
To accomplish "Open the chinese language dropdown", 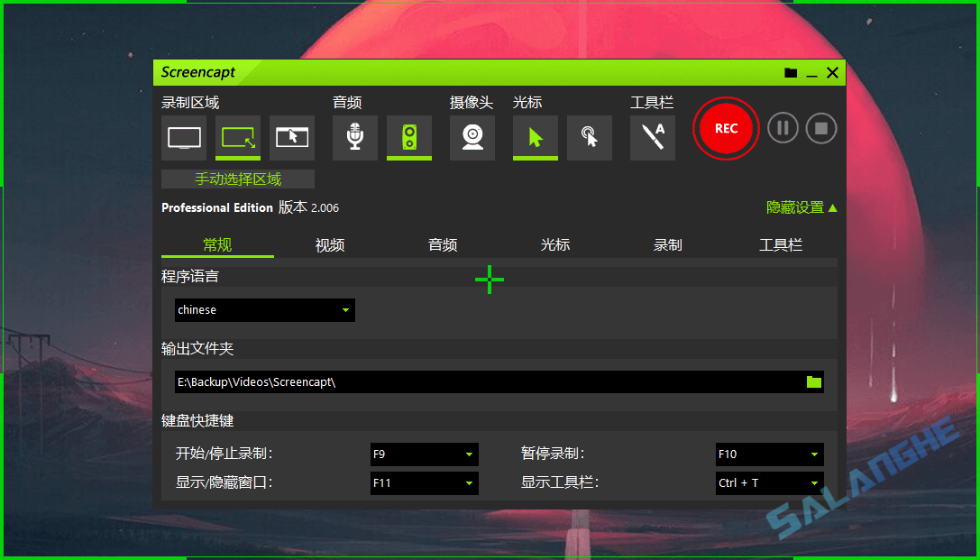I will pos(345,309).
